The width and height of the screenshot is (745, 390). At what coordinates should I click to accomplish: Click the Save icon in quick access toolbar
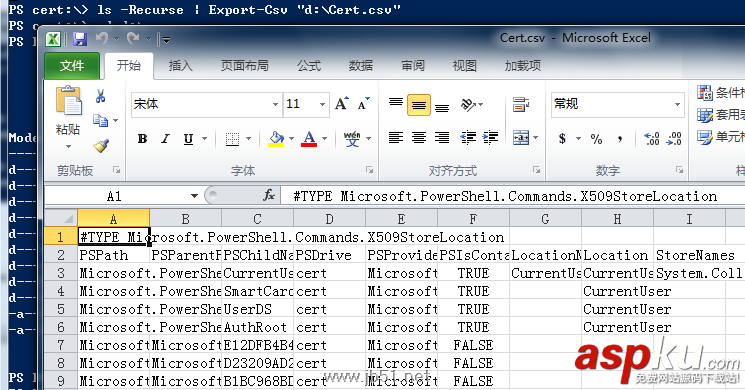[x=80, y=39]
